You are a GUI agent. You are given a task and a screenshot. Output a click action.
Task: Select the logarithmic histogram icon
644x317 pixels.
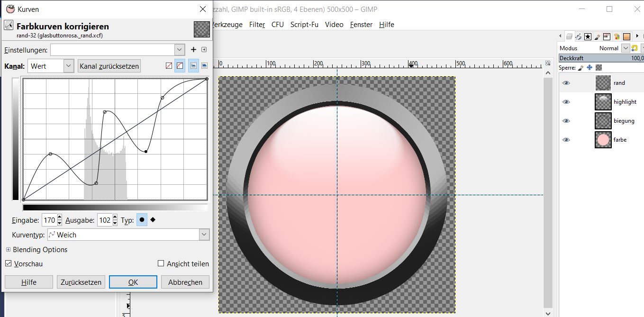205,66
